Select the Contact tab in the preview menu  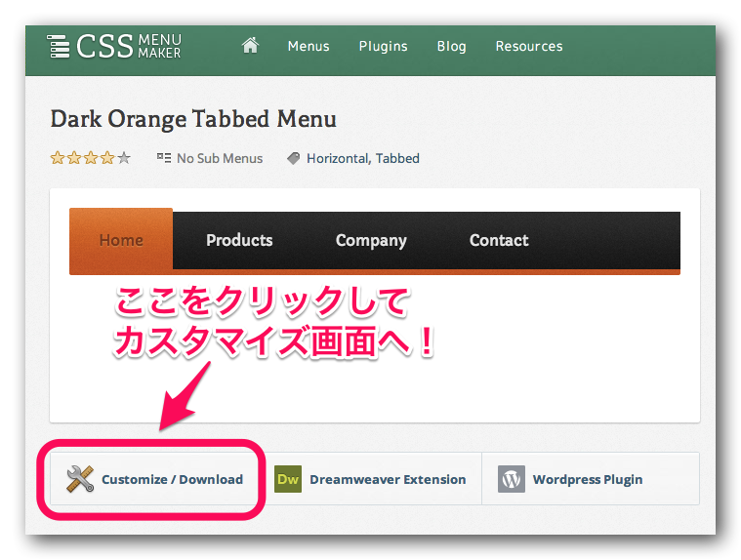pos(499,240)
